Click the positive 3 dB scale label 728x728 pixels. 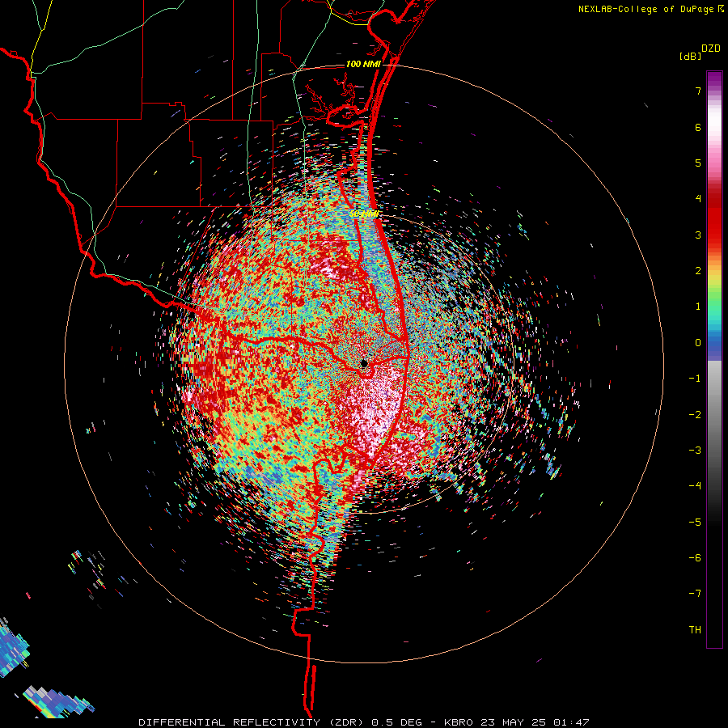point(698,235)
